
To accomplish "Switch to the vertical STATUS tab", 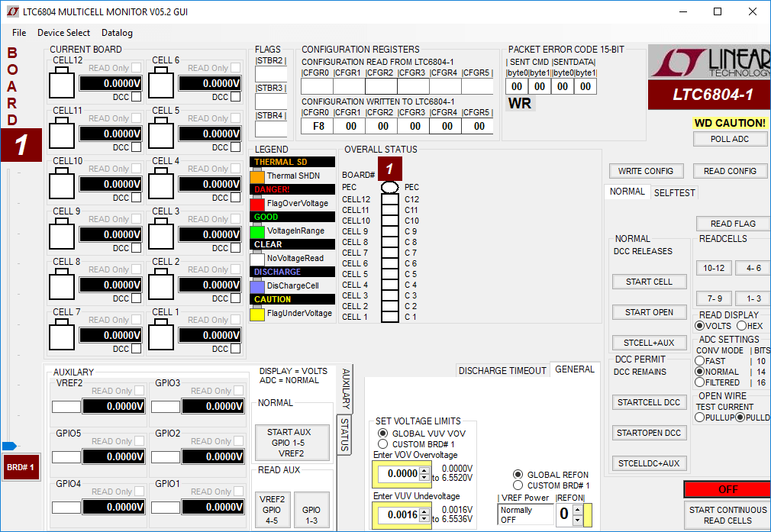I will [x=344, y=434].
